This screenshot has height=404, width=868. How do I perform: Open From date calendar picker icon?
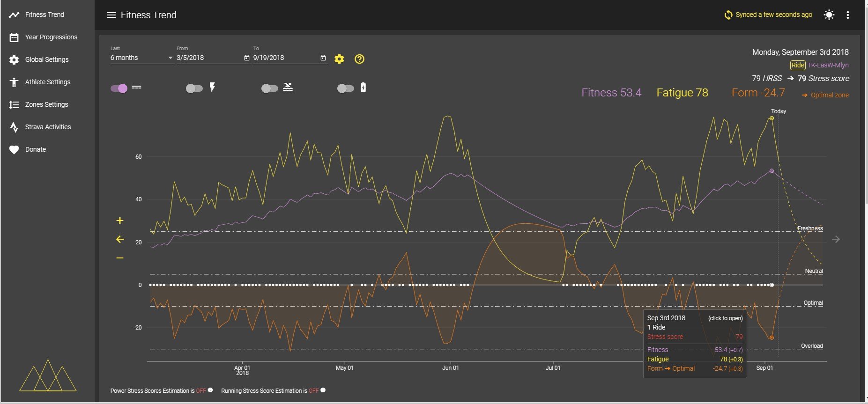point(247,58)
